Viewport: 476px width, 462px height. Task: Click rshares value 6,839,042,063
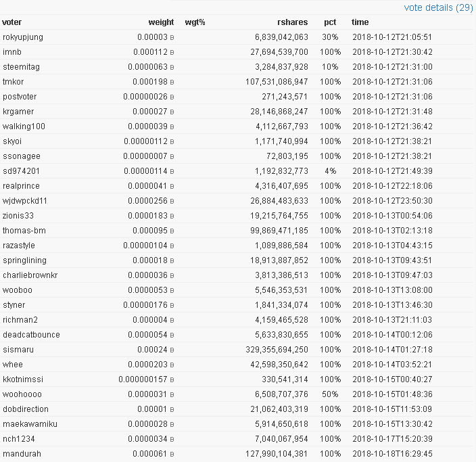point(281,37)
